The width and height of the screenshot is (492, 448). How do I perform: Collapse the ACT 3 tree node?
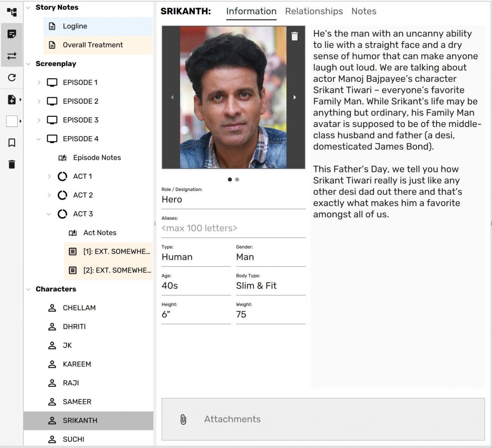click(49, 214)
